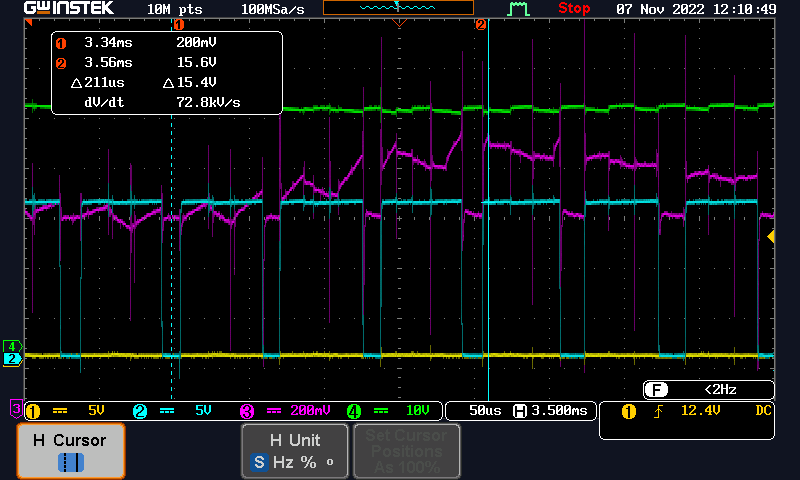The height and width of the screenshot is (480, 800).
Task: Click the trigger source channel 1 badge
Action: tap(629, 411)
